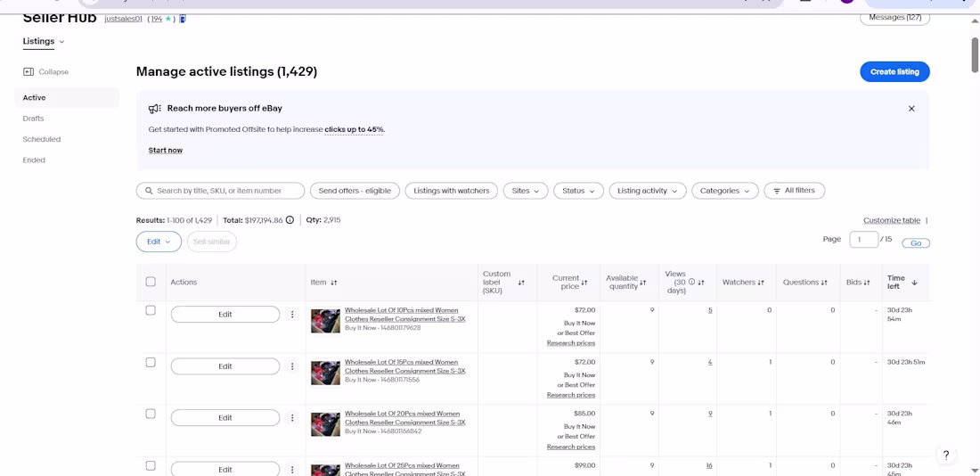
Task: Click Send offers - eligible filter
Action: tap(355, 191)
